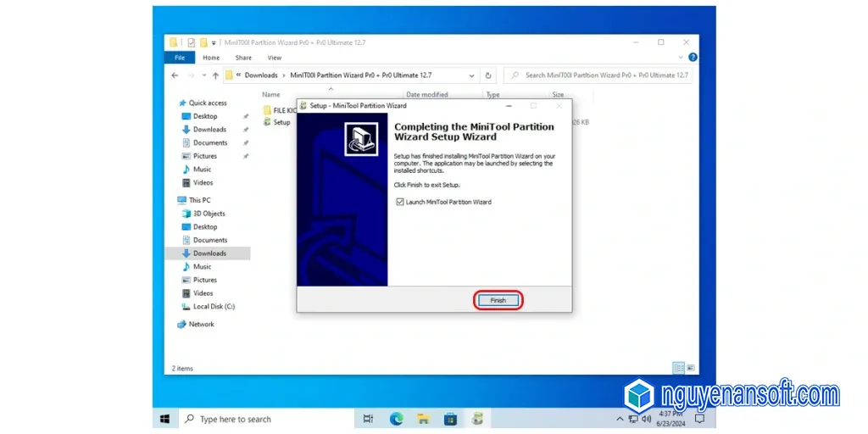Image resolution: width=868 pixels, height=434 pixels.
Task: Open pinned Downloads under Quick access
Action: click(204, 130)
